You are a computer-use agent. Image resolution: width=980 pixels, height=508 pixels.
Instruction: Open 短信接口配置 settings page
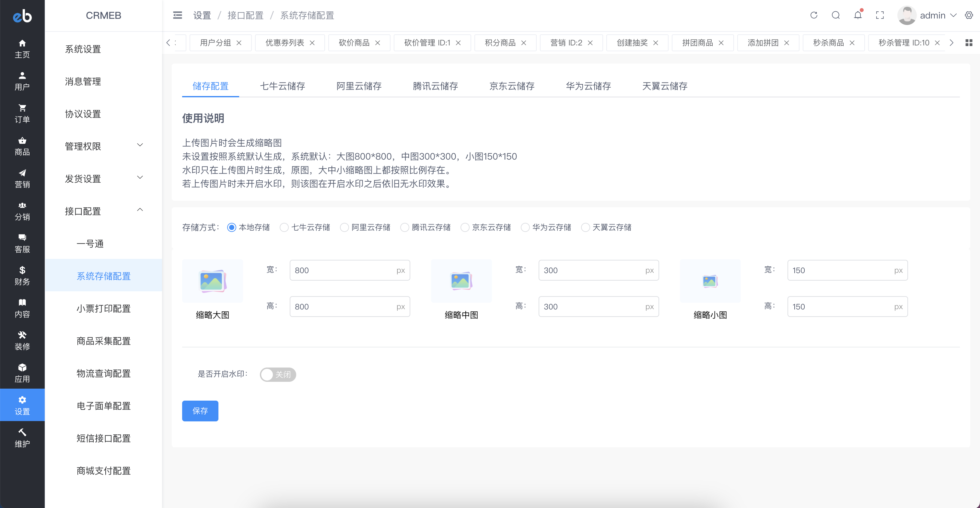[x=103, y=438]
